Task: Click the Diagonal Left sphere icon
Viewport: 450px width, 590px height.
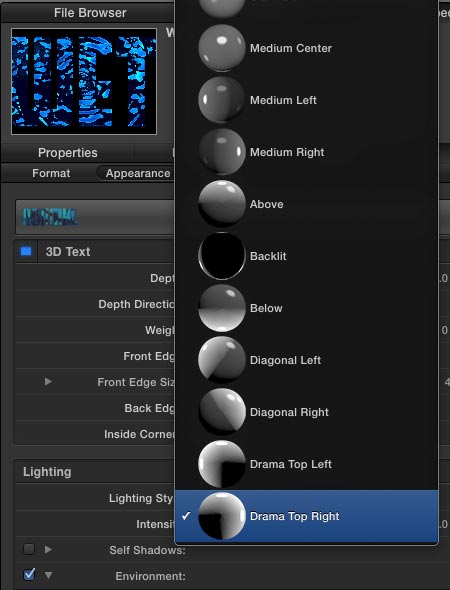Action: coord(222,360)
